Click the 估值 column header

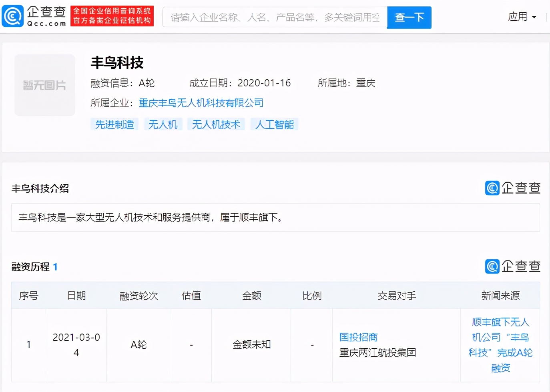pos(191,296)
